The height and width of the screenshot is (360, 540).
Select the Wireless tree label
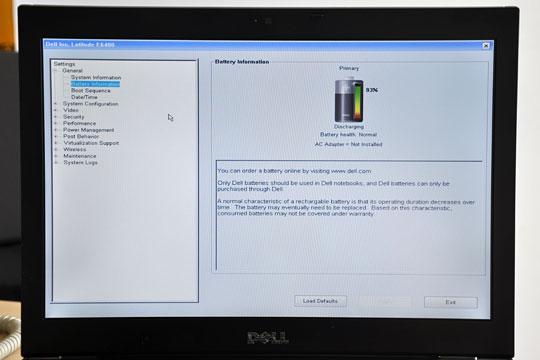[x=75, y=150]
